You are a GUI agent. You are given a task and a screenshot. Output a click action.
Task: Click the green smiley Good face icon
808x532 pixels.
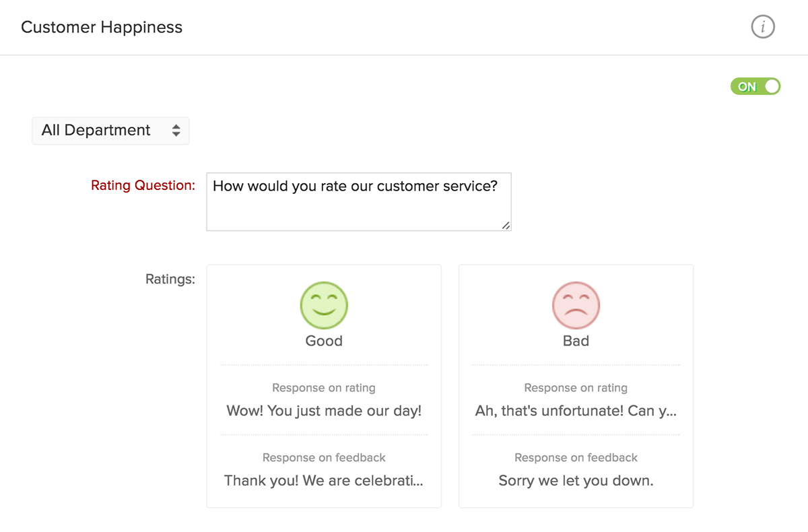324,305
